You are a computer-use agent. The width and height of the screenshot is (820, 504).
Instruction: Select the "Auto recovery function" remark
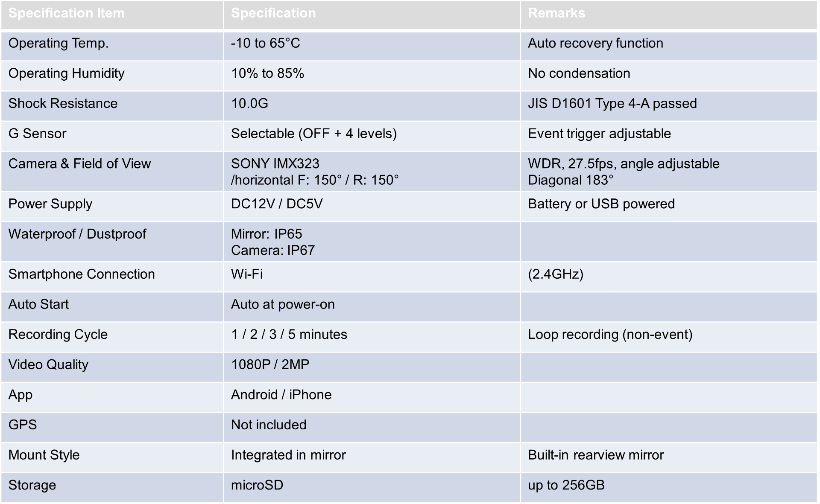(x=595, y=43)
